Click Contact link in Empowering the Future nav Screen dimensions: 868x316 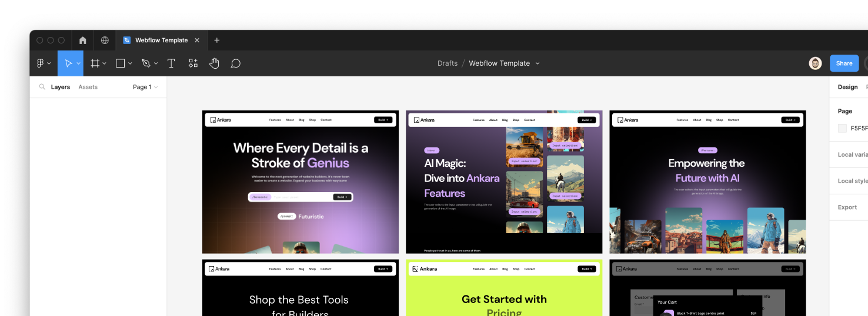[x=733, y=120]
